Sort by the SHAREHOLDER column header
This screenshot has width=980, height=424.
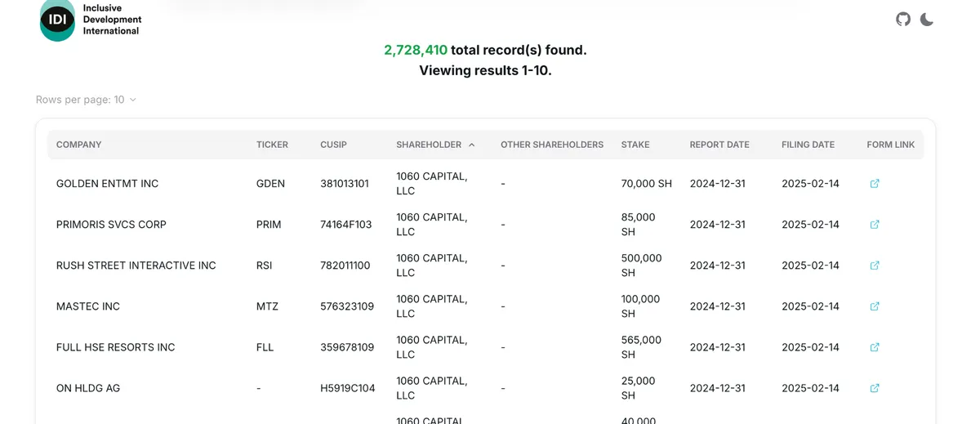(x=435, y=145)
